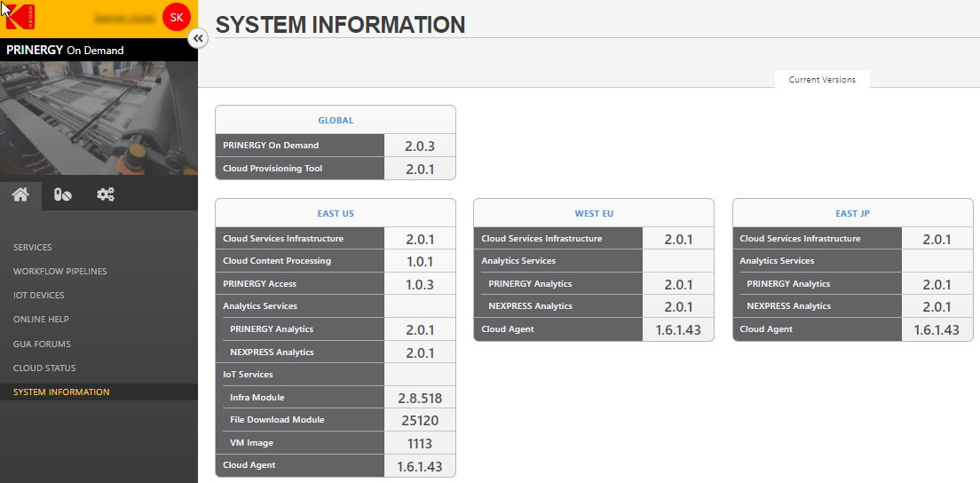Click East US Cloud Agent label
This screenshot has height=483, width=980.
click(249, 465)
